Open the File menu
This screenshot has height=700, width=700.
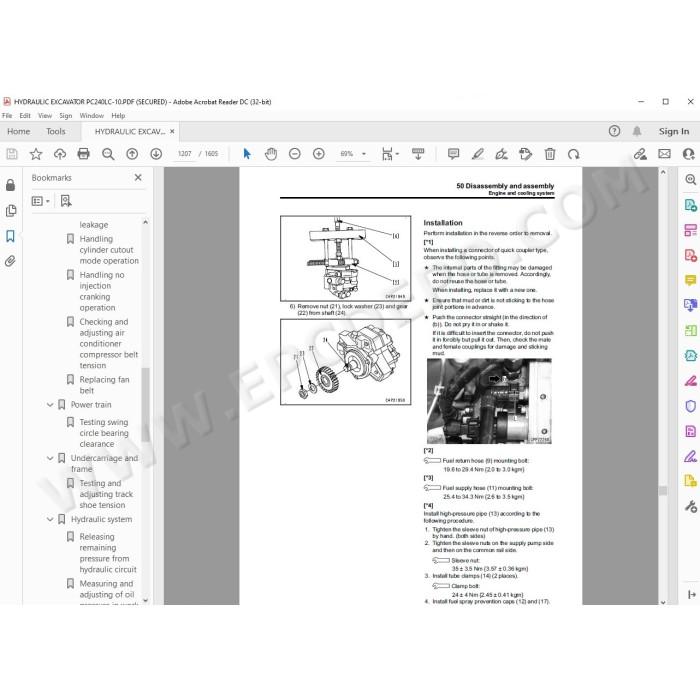(x=7, y=116)
